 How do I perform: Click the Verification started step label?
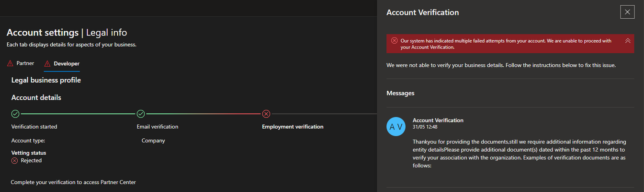pos(34,127)
